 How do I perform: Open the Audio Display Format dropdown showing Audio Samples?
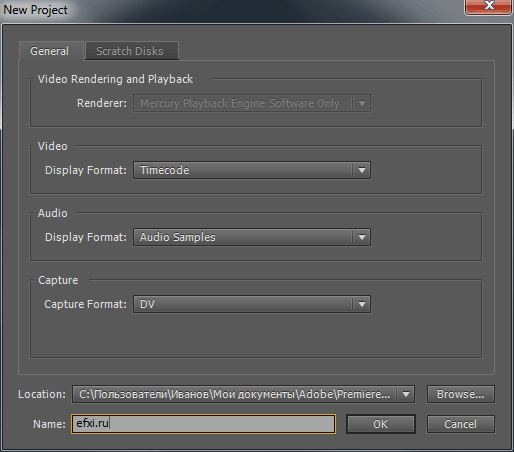click(x=252, y=237)
